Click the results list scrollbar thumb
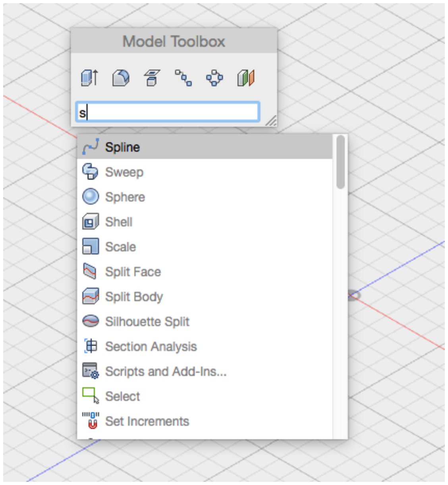Screen dimensions: 448x485 [340, 162]
